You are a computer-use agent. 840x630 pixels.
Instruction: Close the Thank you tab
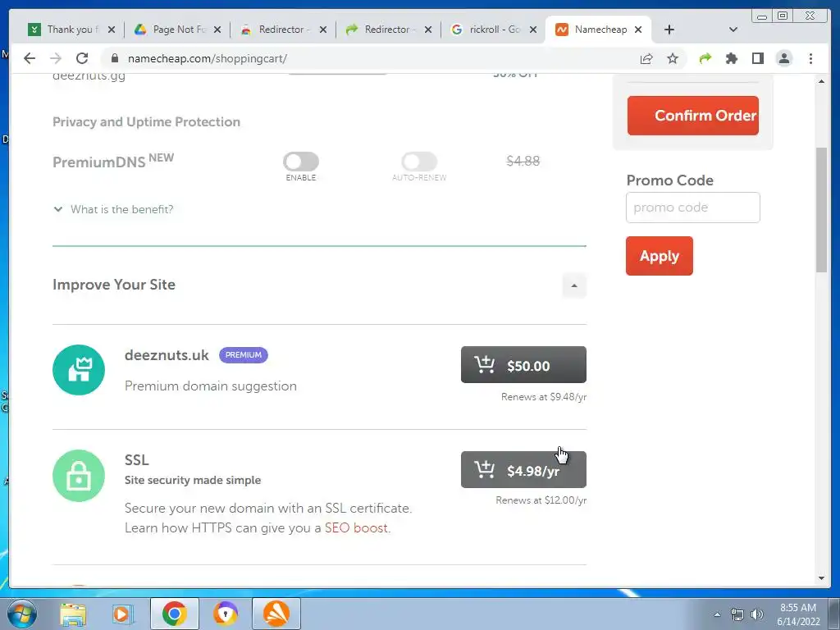click(x=112, y=30)
